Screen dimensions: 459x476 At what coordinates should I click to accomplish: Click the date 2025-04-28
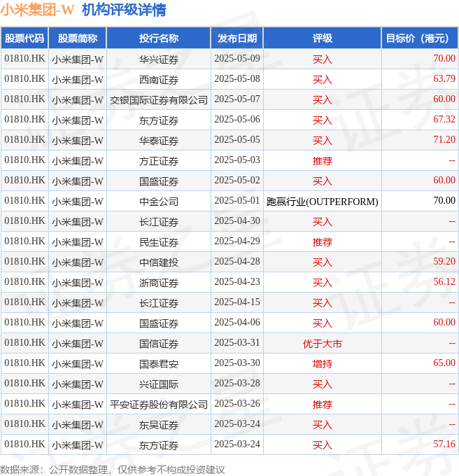click(x=237, y=261)
